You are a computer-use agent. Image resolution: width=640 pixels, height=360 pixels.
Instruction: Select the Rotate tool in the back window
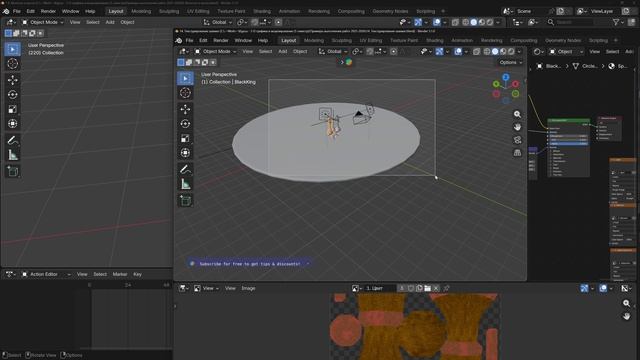[13, 94]
